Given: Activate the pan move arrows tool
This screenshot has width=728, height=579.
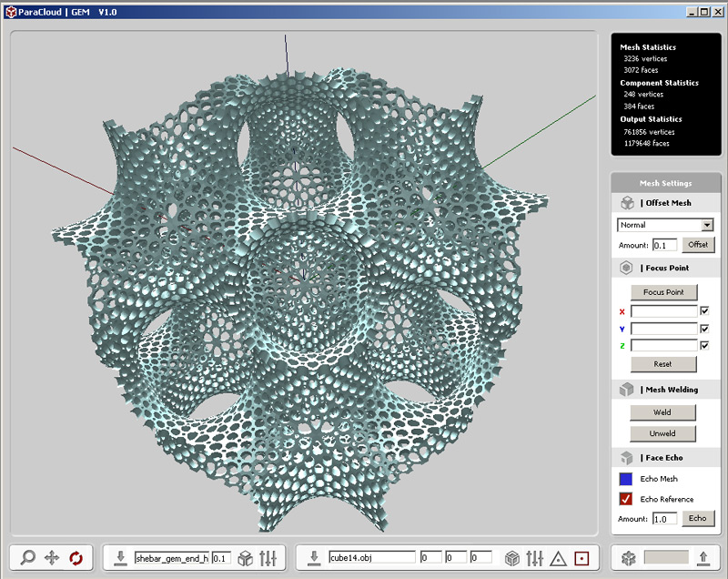Looking at the screenshot, I should (52, 557).
